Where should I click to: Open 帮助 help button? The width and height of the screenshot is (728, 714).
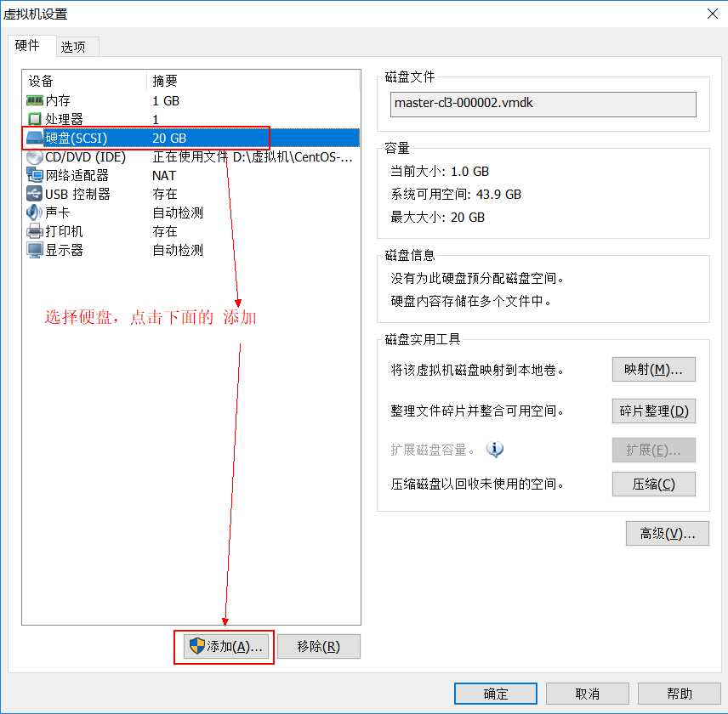680,694
